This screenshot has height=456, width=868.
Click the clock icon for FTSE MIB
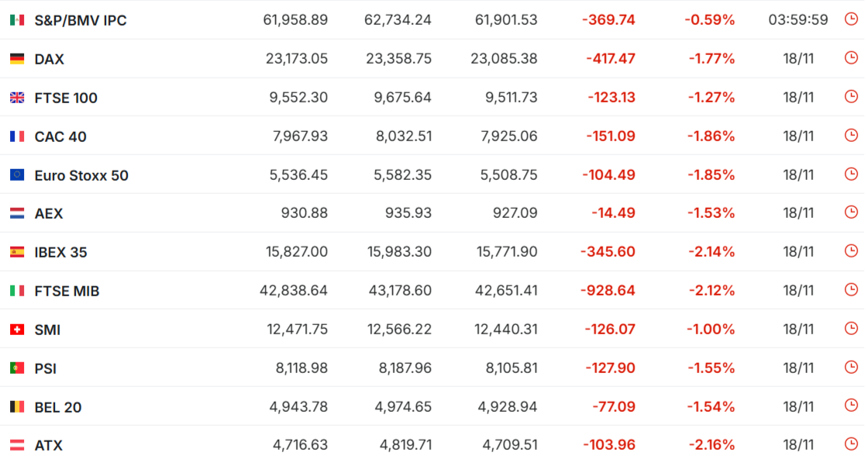(x=851, y=290)
